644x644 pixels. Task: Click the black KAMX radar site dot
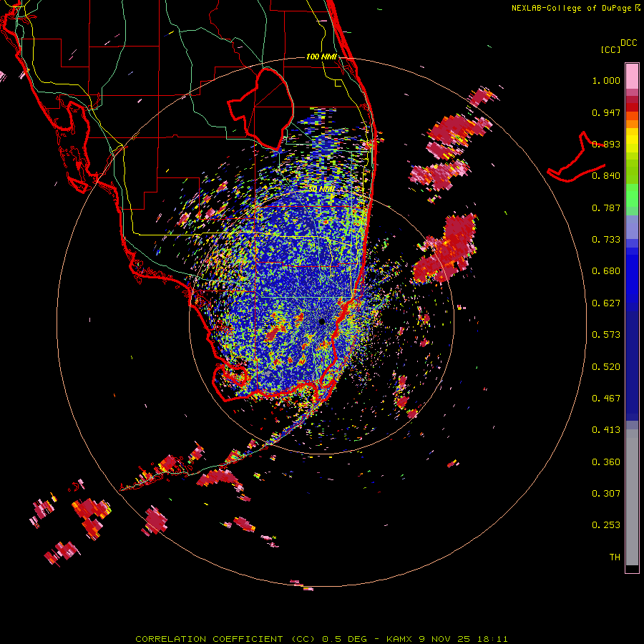(322, 321)
